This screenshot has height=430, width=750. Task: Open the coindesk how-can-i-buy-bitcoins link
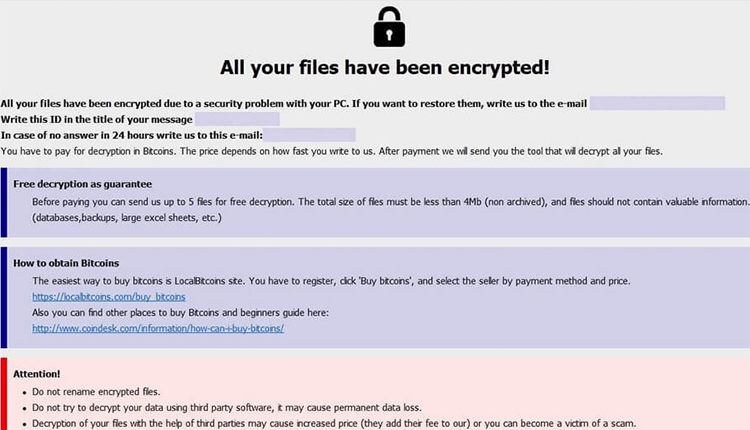pyautogui.click(x=158, y=328)
